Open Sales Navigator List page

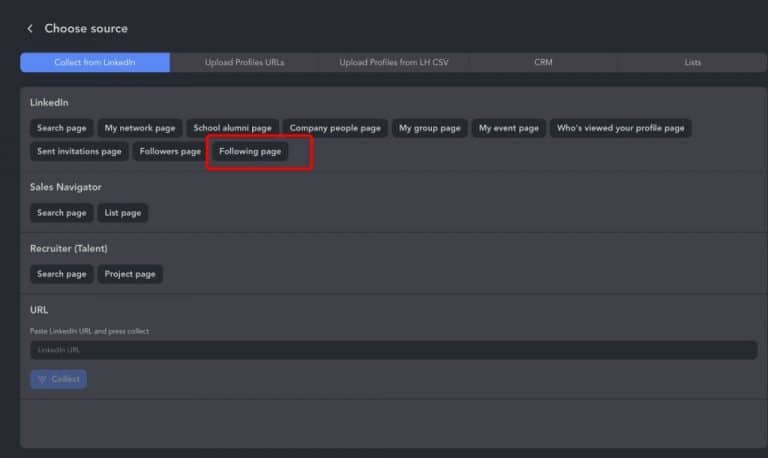(x=123, y=213)
